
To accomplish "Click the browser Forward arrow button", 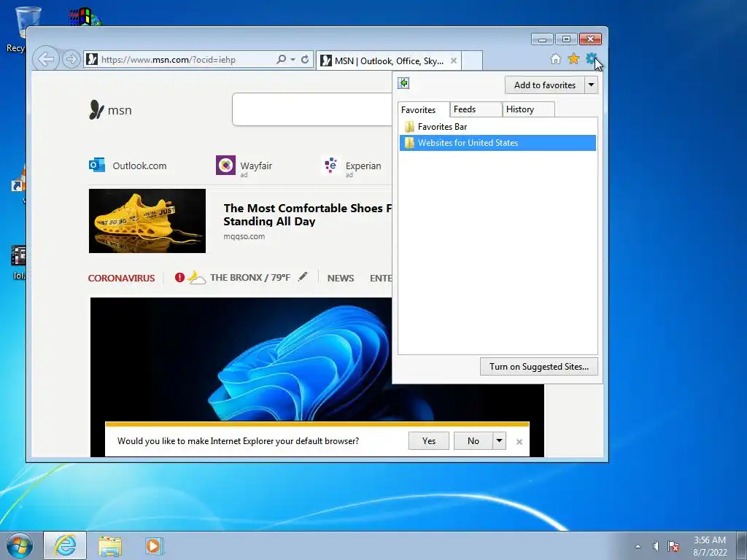I will (71, 60).
